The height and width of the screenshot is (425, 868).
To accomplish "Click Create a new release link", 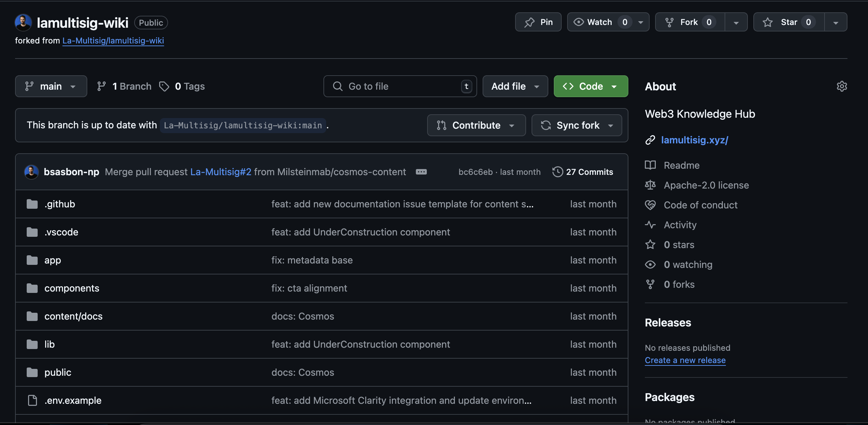I will [685, 360].
